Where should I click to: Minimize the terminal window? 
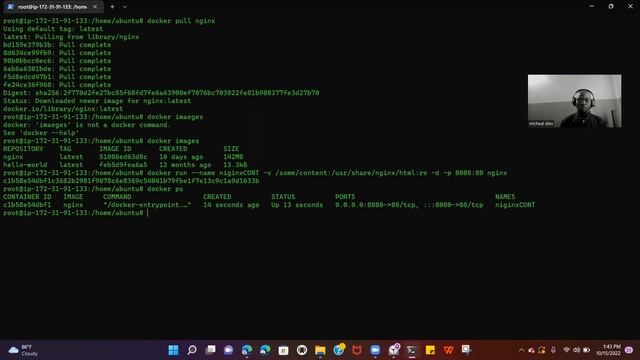pos(591,7)
